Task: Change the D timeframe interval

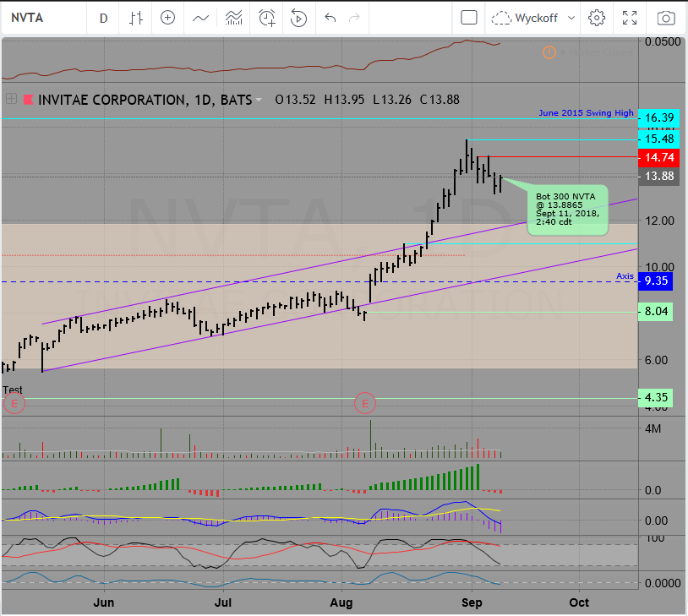Action: point(103,18)
